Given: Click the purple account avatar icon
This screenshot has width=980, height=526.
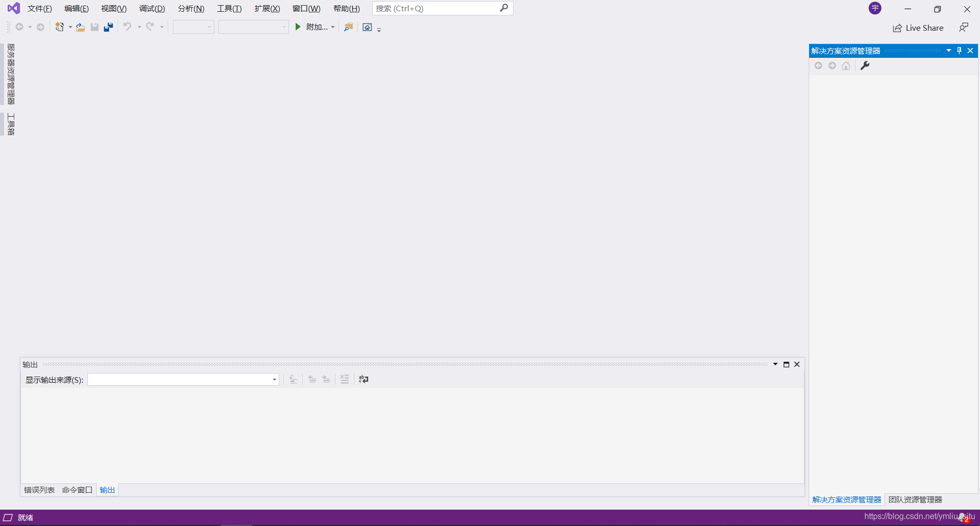Looking at the screenshot, I should (875, 8).
